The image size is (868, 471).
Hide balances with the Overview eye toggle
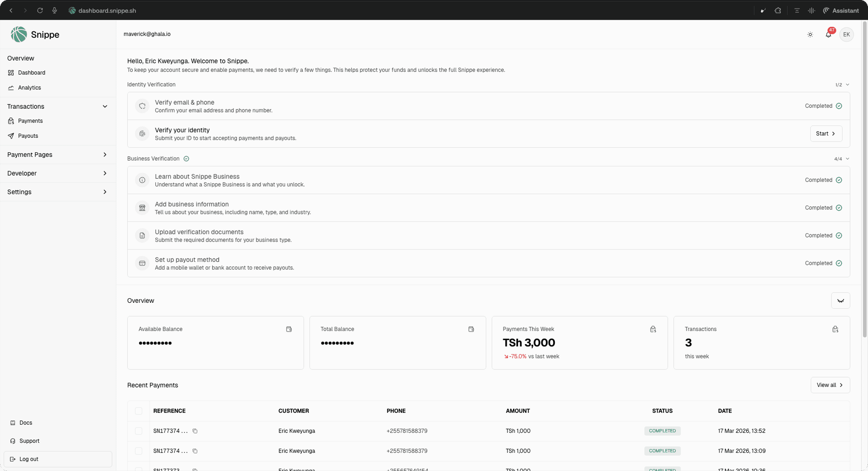(x=840, y=301)
